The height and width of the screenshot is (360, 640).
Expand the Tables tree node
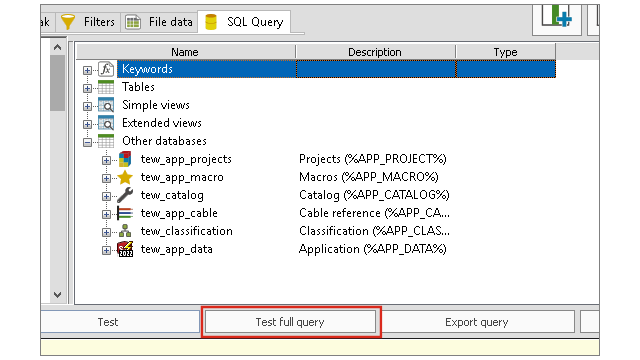pos(87,88)
